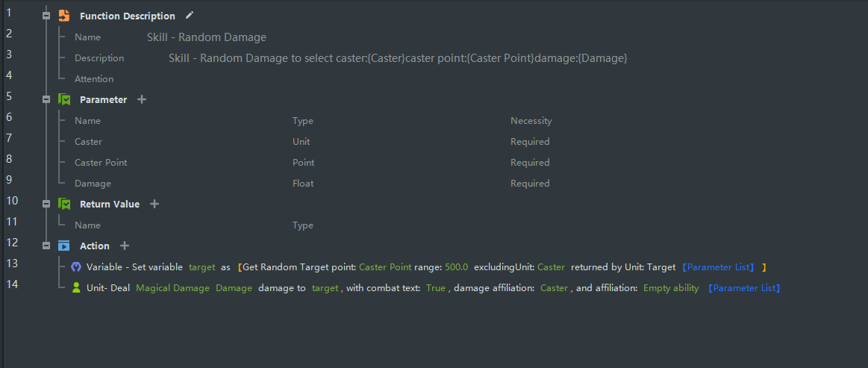Edit the range value 500.0
The width and height of the screenshot is (868, 368).
pos(456,267)
